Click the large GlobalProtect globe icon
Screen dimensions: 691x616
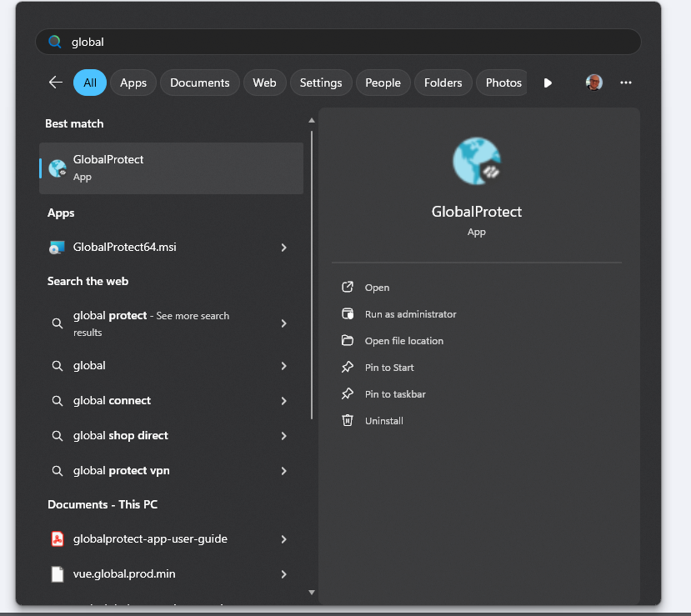(477, 162)
